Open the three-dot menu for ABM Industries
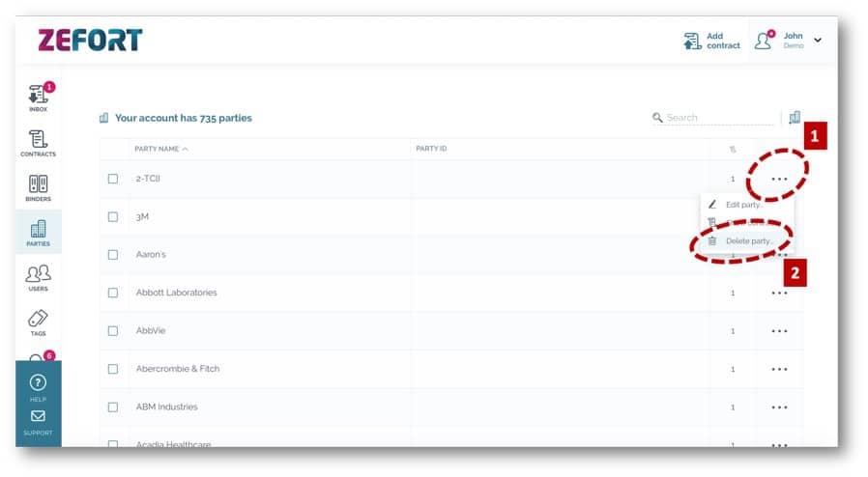 [x=779, y=407]
